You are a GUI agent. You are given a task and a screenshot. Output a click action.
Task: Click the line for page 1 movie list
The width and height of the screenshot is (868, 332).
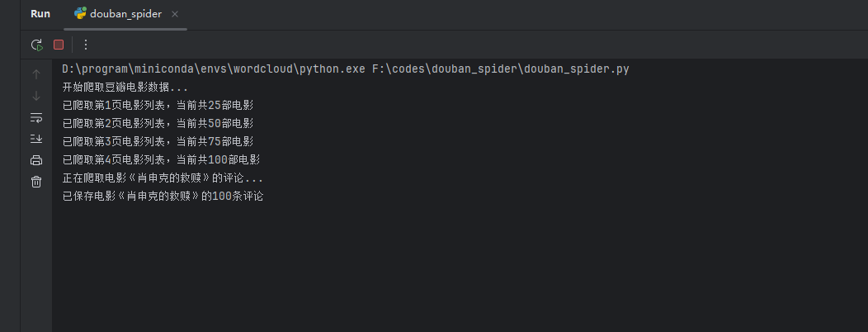[158, 105]
